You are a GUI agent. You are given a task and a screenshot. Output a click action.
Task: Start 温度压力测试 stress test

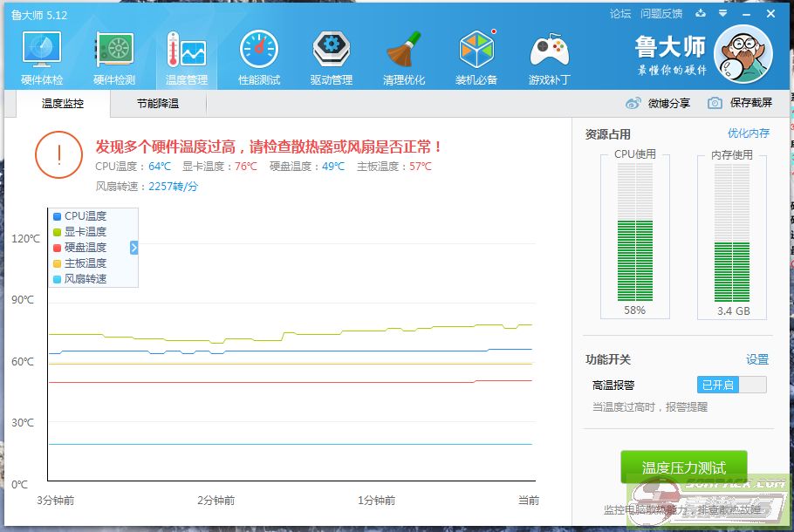coord(684,467)
